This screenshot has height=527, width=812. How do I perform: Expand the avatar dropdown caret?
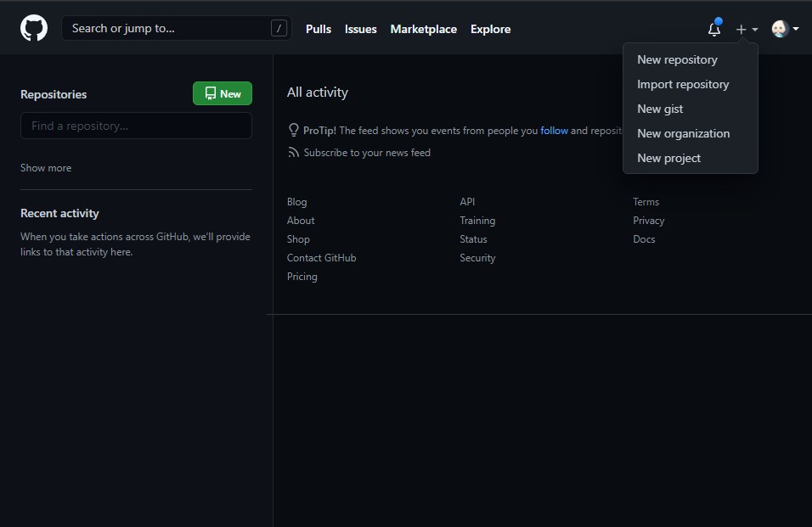coord(795,29)
